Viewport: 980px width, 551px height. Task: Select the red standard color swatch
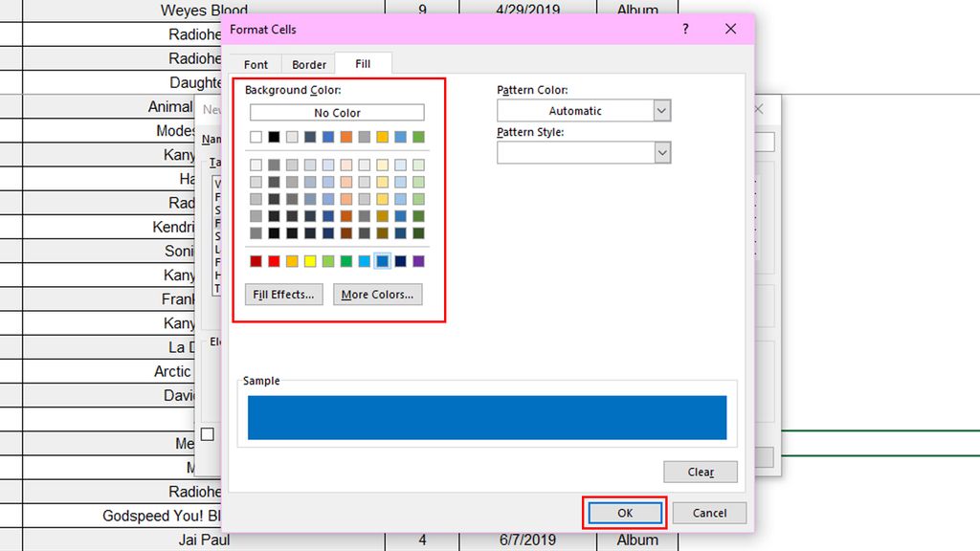(275, 260)
